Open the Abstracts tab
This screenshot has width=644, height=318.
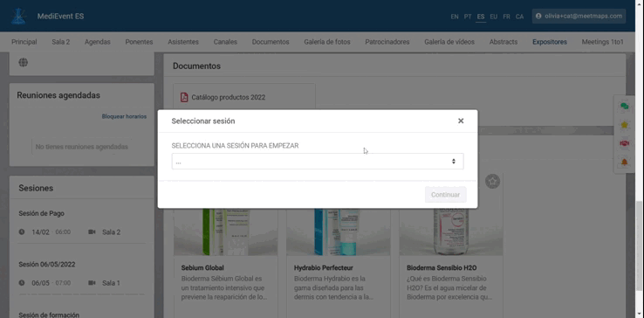pyautogui.click(x=504, y=42)
